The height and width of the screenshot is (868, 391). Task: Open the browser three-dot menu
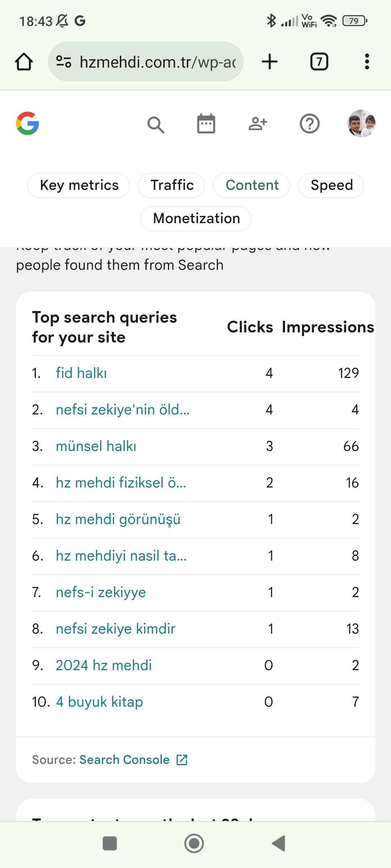point(367,61)
